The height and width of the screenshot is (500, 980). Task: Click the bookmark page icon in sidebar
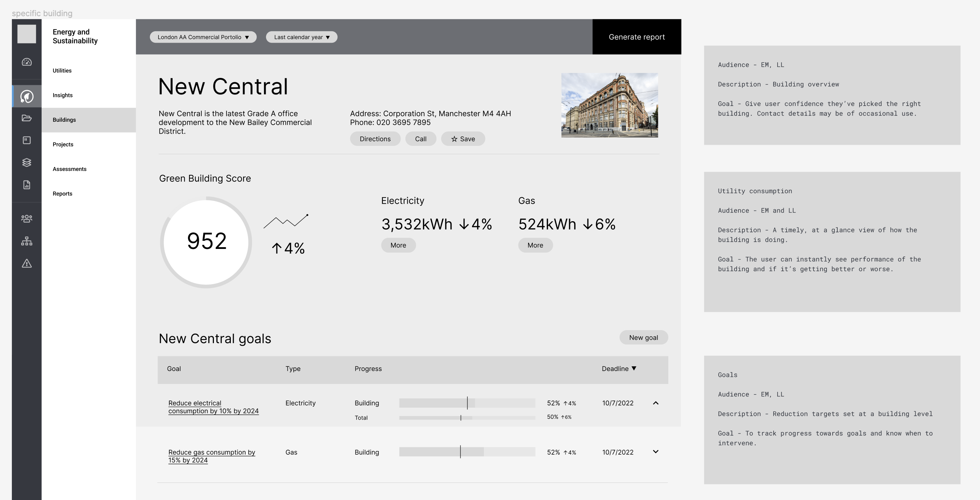[x=27, y=140]
